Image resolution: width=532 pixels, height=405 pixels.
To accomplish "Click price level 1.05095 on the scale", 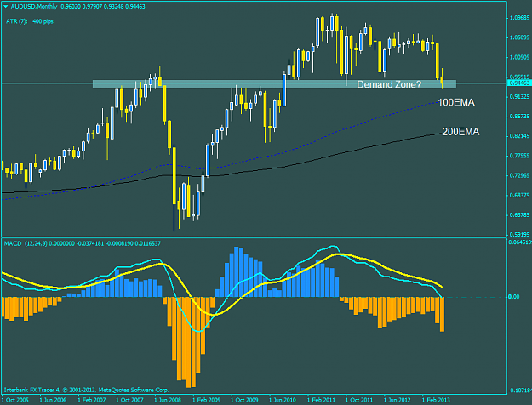I will 520,37.
